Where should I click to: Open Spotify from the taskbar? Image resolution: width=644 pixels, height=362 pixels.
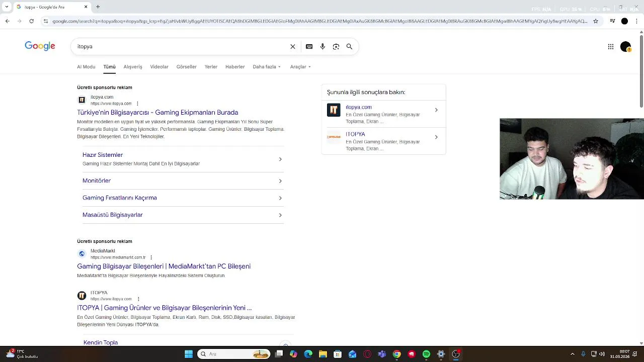426,354
